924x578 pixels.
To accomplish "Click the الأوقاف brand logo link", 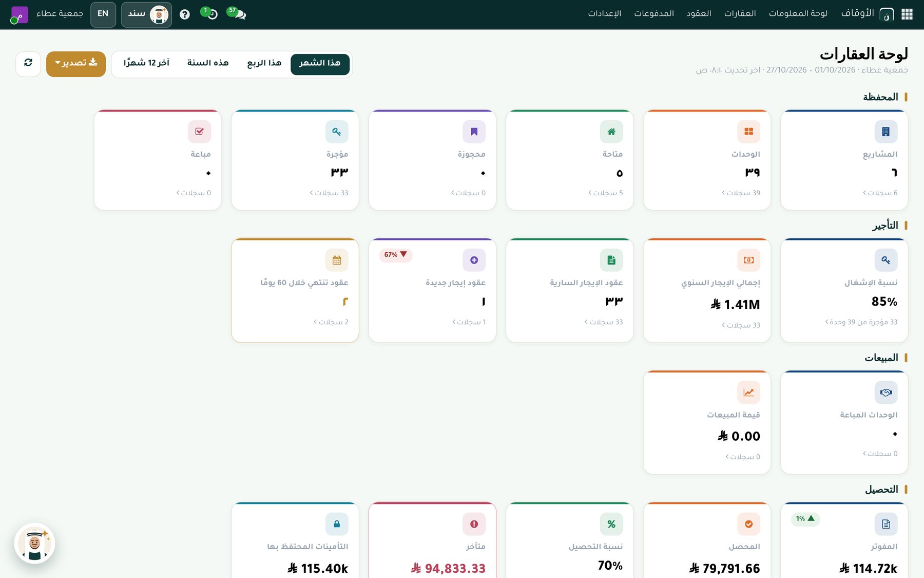I will (x=868, y=14).
